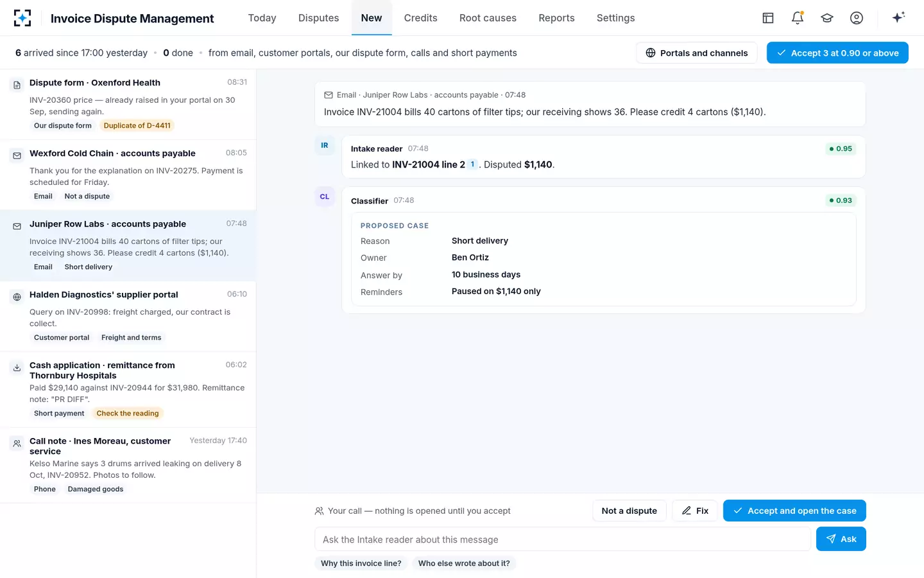Click the 'Short payment' tag
Image resolution: width=924 pixels, height=578 pixels.
59,414
